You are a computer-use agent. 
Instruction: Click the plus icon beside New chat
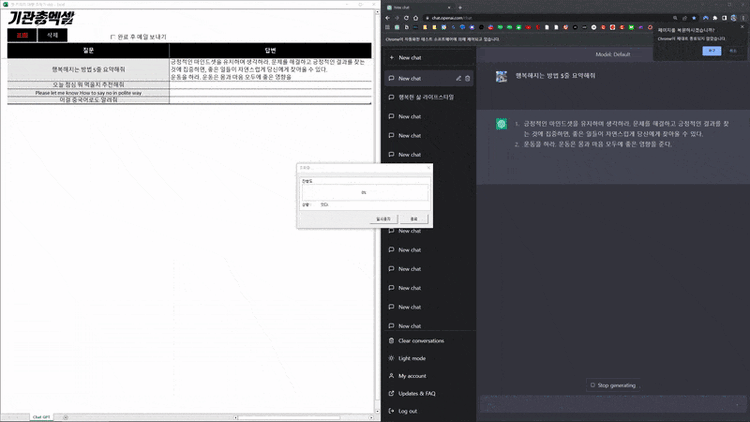click(392, 57)
